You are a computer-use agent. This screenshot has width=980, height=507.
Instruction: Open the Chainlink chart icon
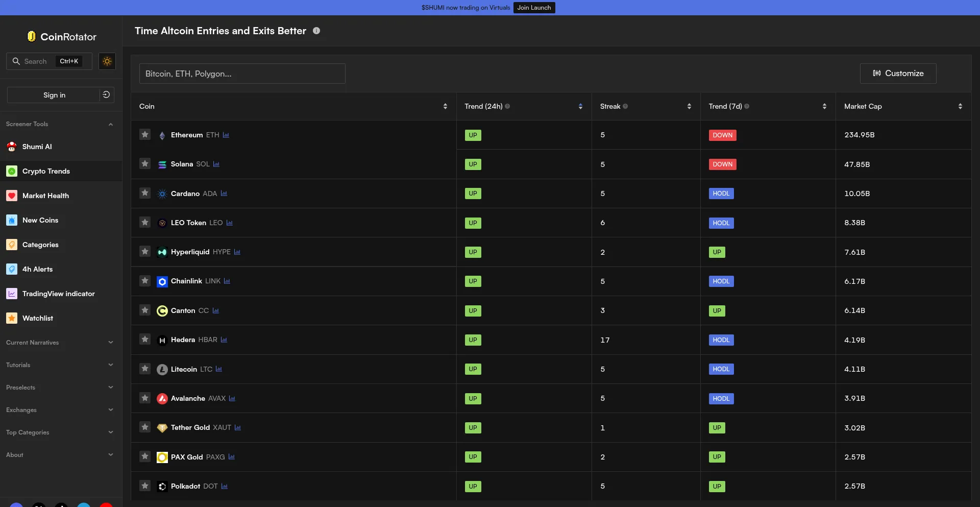point(227,281)
